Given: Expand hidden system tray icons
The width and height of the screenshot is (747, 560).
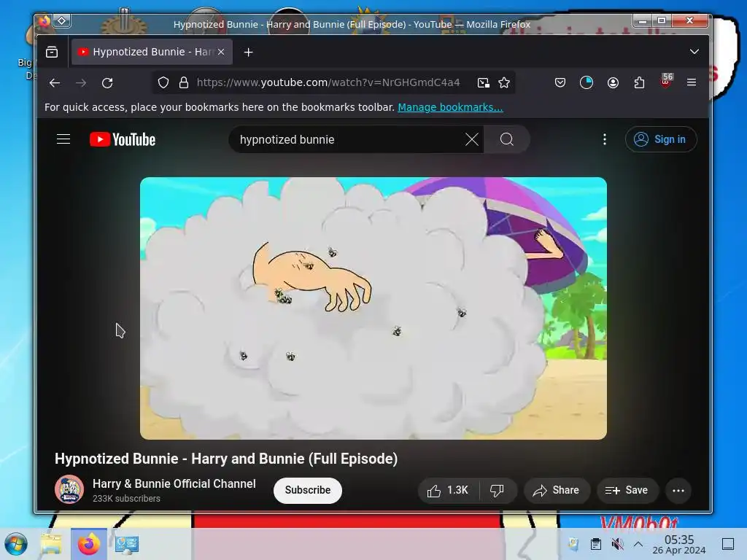Looking at the screenshot, I should coord(638,544).
